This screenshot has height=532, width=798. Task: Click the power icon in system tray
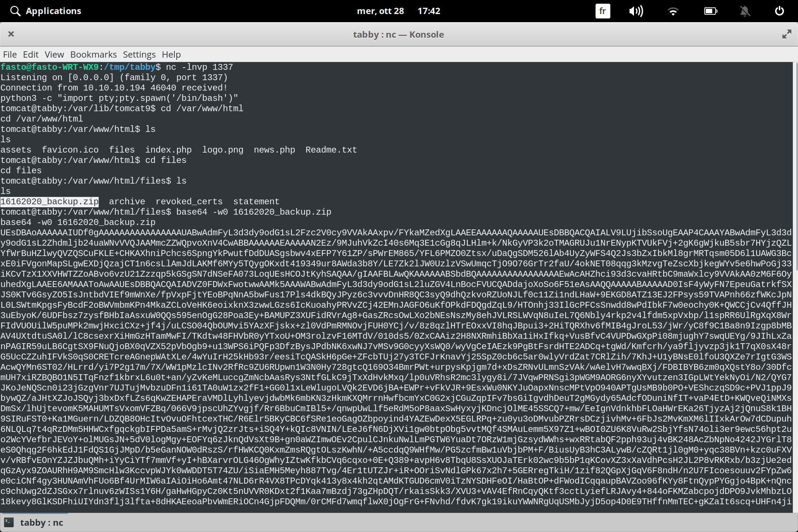coord(780,11)
